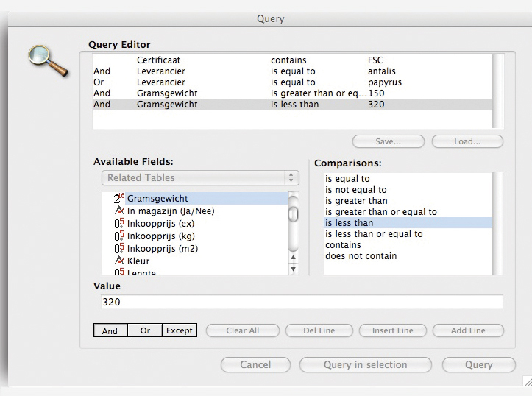Choose 'is greater than or equal to' comparison
Image resolution: width=532 pixels, height=396 pixels.
(x=408, y=212)
